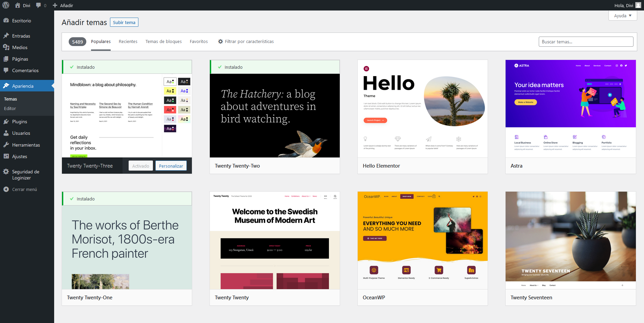Image resolution: width=644 pixels, height=323 pixels.
Task: Open the Usuarios menu
Action: (27, 133)
